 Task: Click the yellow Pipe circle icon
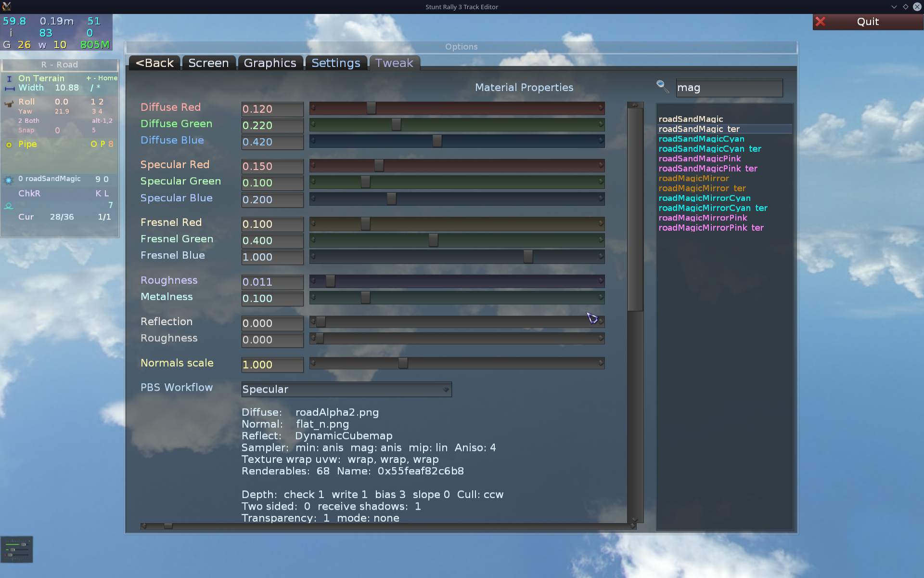coord(9,144)
